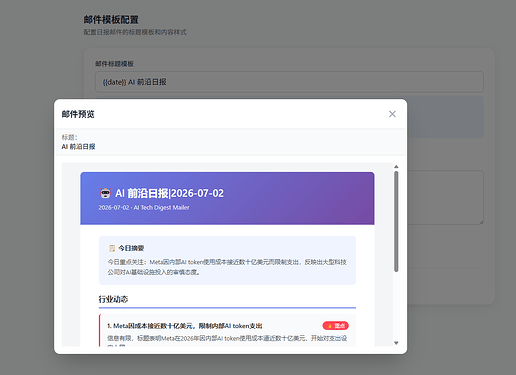This screenshot has width=516, height=375.
Task: Click the preview scrollbar down arrow
Action: click(x=396, y=343)
